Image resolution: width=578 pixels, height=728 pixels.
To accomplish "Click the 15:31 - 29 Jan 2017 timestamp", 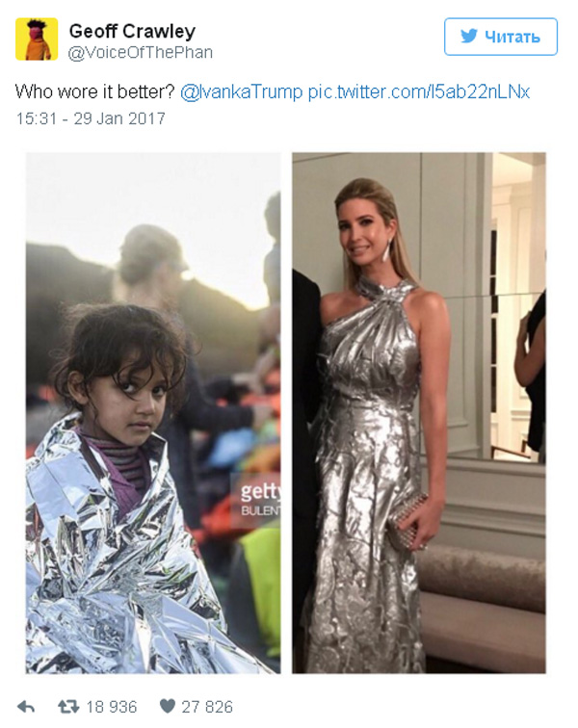I will click(x=91, y=118).
